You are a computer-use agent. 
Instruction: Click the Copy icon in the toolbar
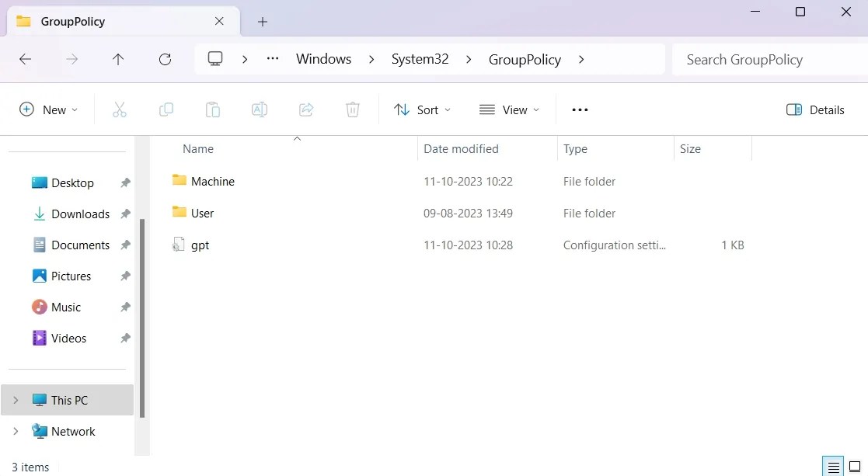point(166,109)
